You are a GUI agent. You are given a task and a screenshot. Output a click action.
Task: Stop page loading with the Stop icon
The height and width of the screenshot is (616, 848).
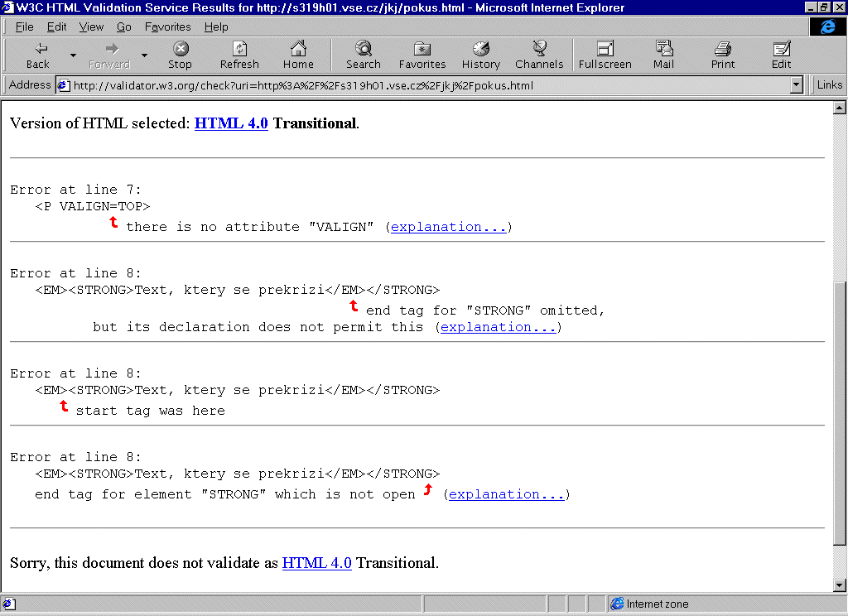point(180,49)
